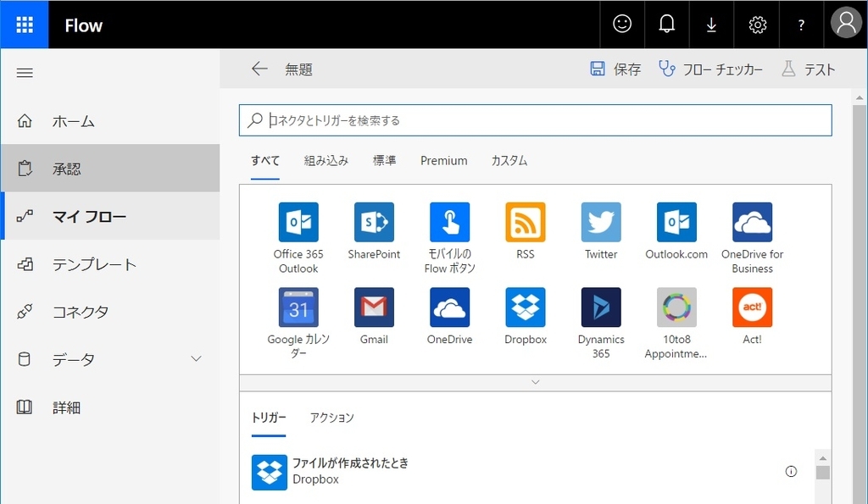This screenshot has height=504, width=868.
Task: Open マイ フロー in sidebar
Action: [110, 216]
